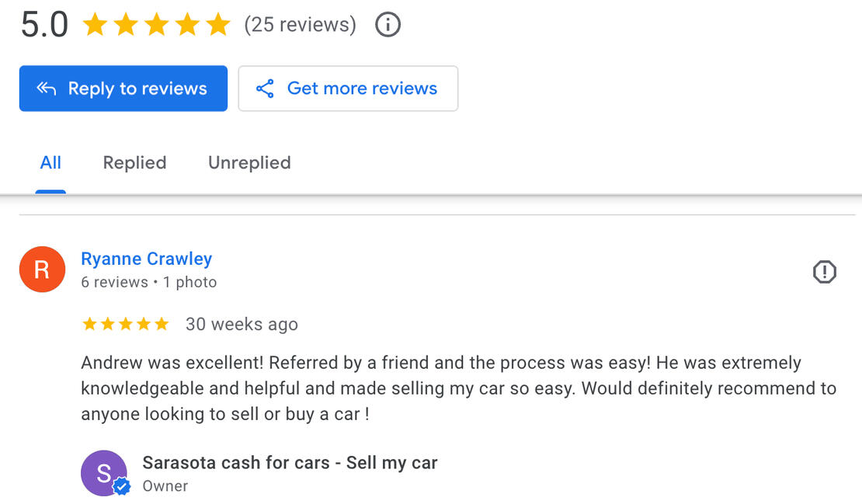Open Ryanne Crawley's profile link
Image resolution: width=862 pixels, height=504 pixels.
tap(146, 259)
